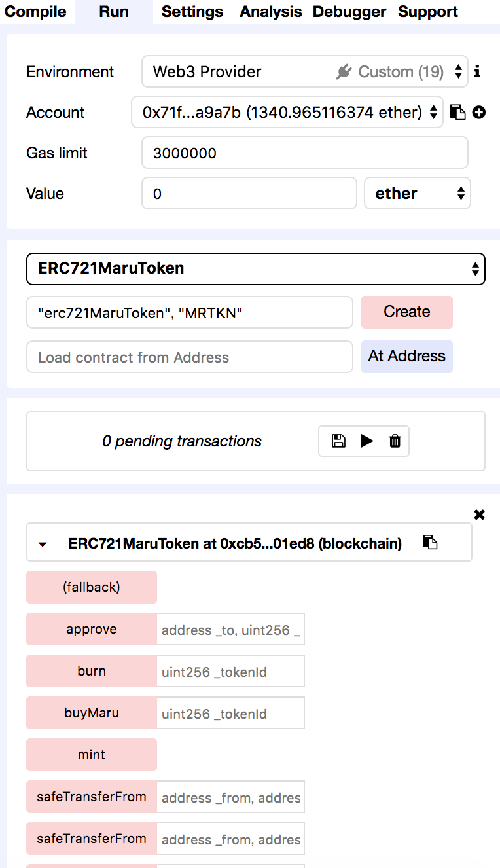
Task: Switch to the Debugger tab
Action: point(349,12)
